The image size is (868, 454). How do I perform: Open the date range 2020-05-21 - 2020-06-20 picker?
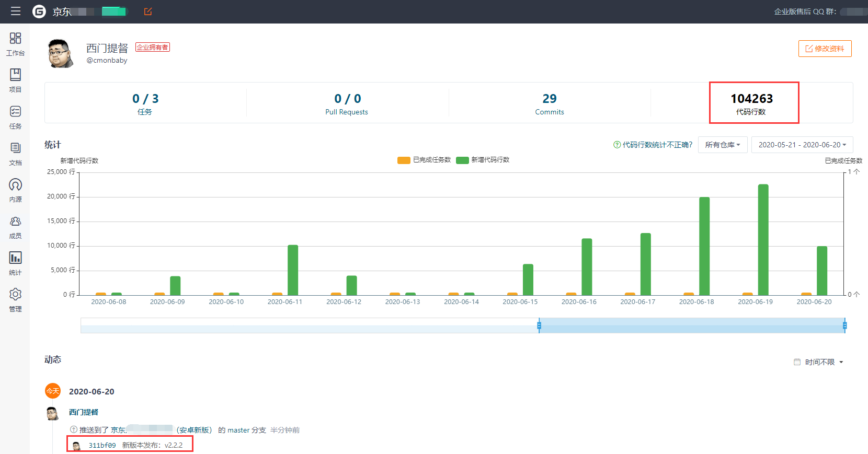click(802, 145)
